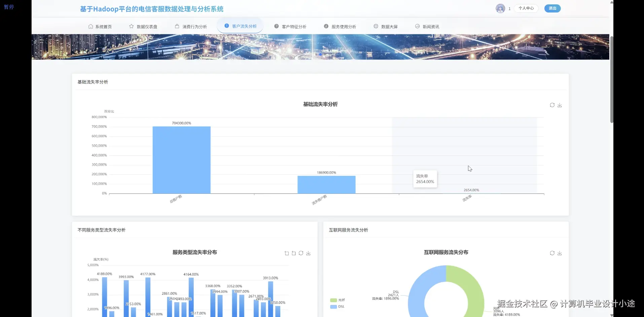
Task: Click the scrollbar down arrow
Action: pos(612,315)
